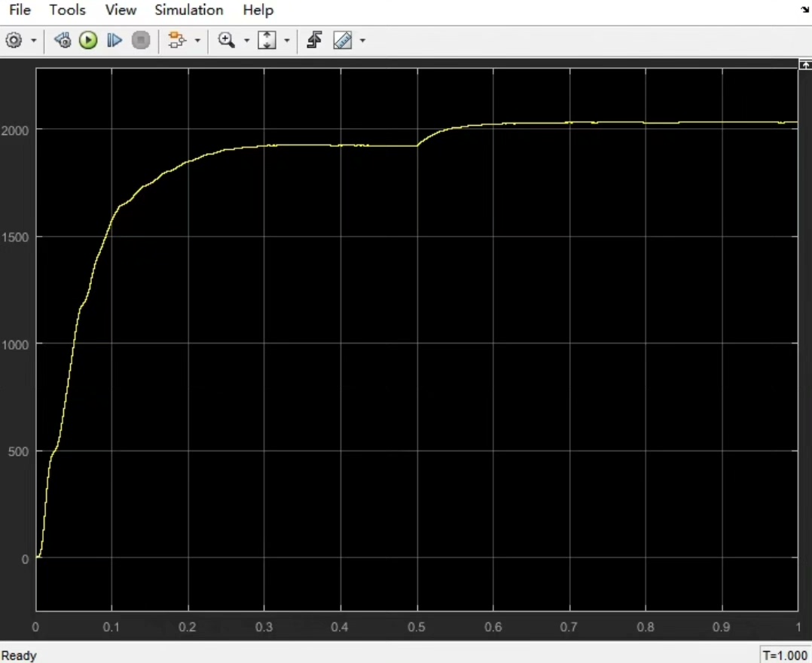Click the 0.5 x-axis tick label

(x=417, y=628)
